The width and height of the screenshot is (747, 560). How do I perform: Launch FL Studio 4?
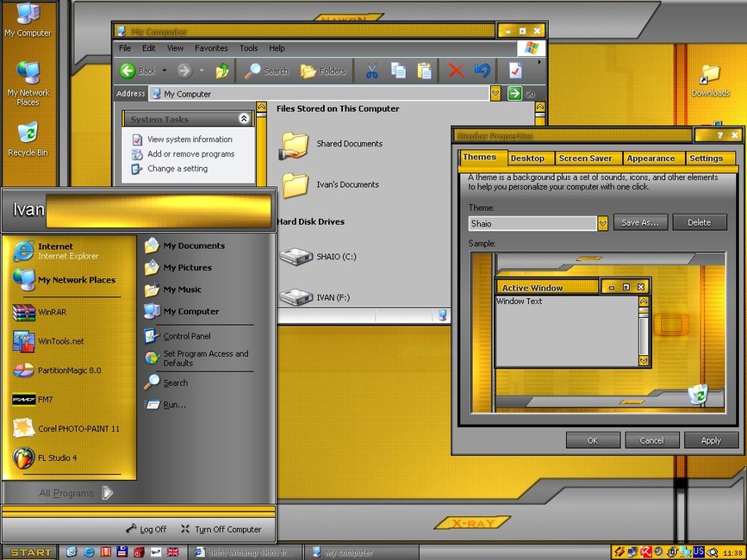pos(45,458)
